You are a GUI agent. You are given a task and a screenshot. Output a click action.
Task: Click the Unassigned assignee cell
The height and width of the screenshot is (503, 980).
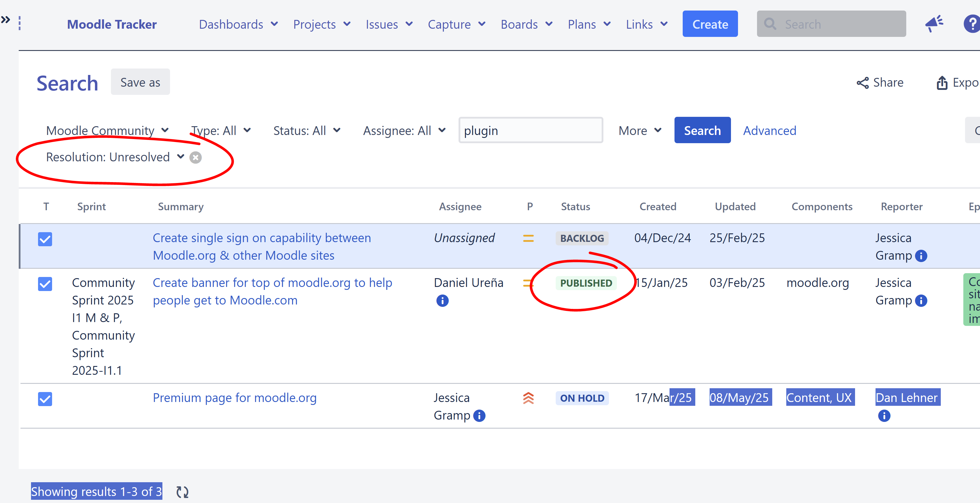[464, 238]
